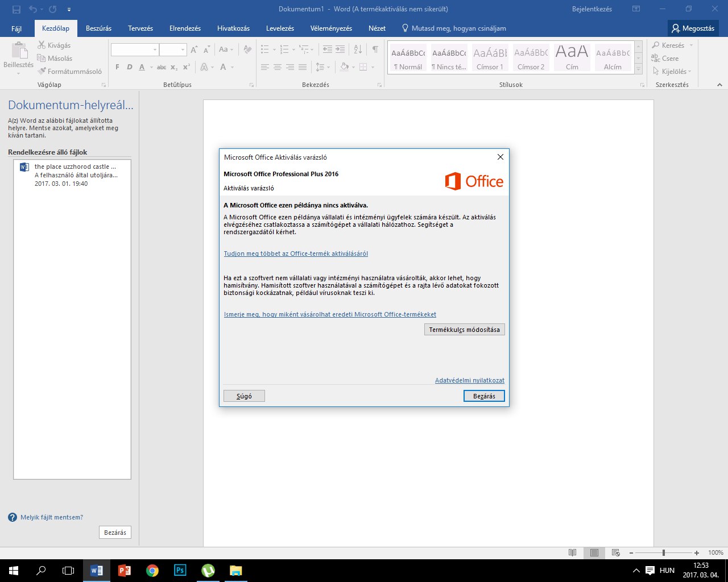Click the zoom out minus icon
The width and height of the screenshot is (728, 582).
coord(631,552)
